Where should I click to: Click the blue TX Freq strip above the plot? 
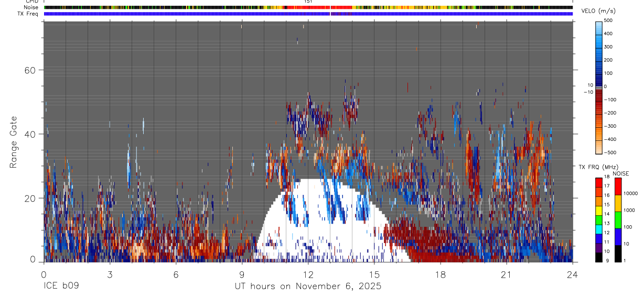[x=308, y=14]
